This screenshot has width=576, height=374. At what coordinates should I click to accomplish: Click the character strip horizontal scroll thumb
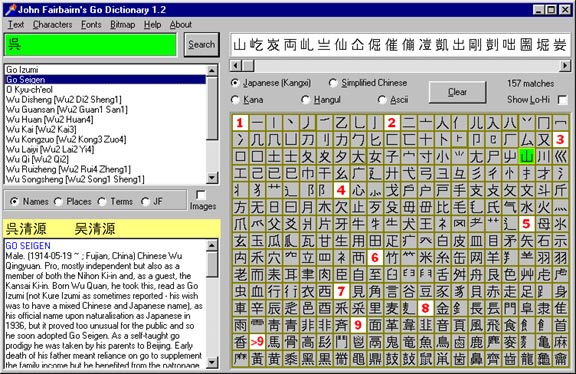[x=248, y=66]
